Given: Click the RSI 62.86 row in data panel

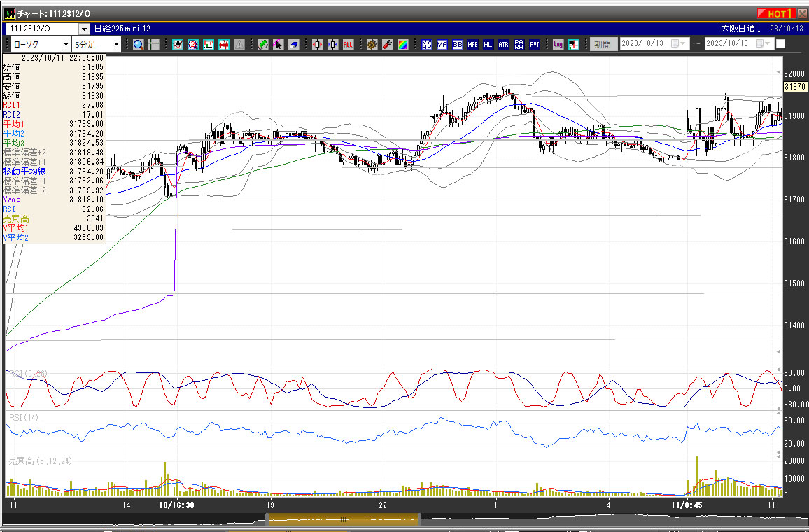Looking at the screenshot, I should 54,209.
